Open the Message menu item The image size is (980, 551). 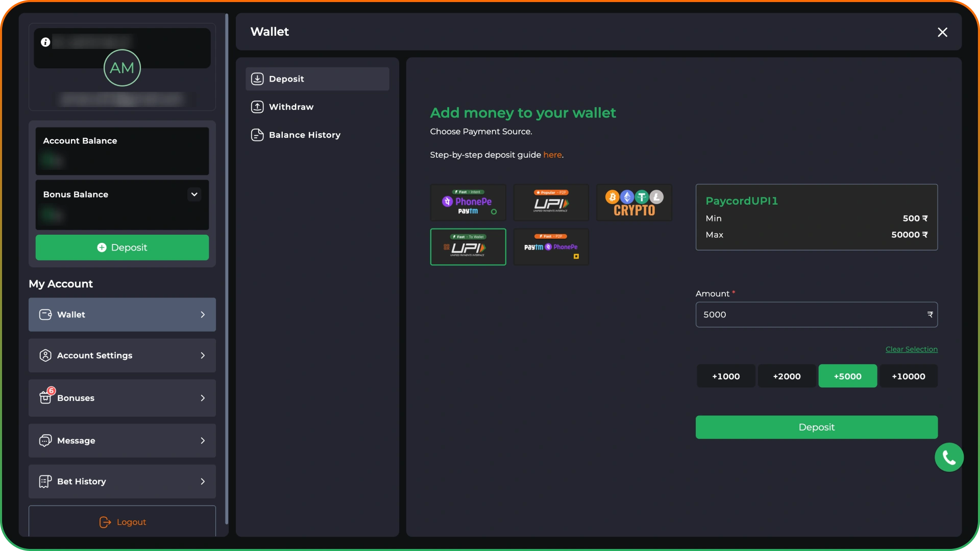122,441
